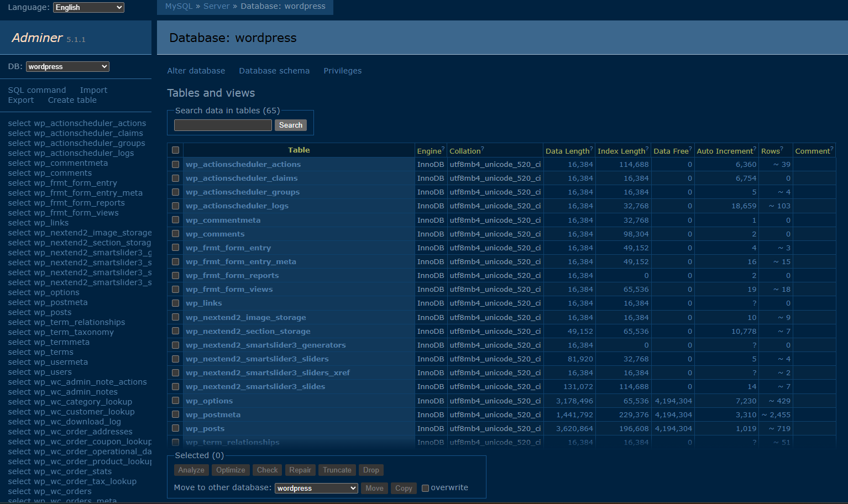This screenshot has height=504, width=848.
Task: Click the Collation column help question mark
Action: [483, 149]
